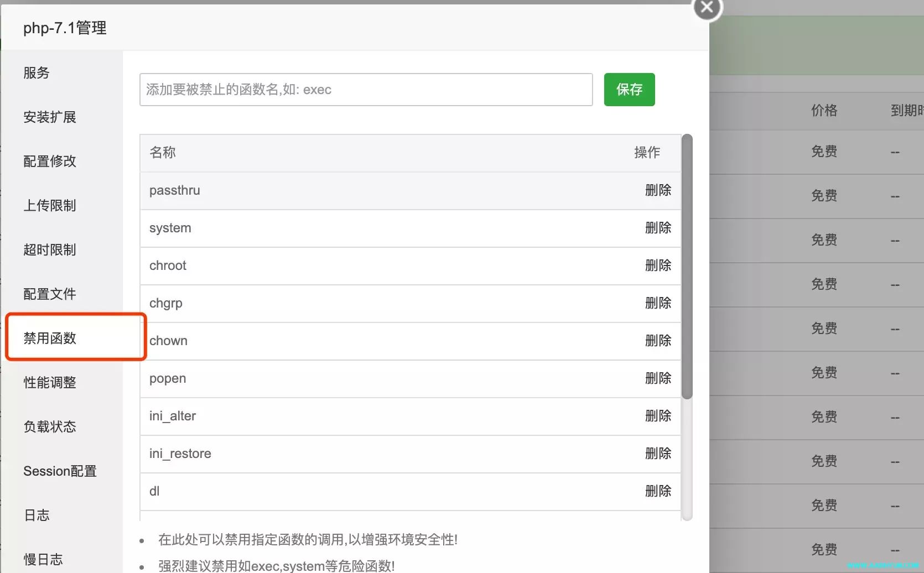Go to 超时限制 settings
This screenshot has width=924, height=573.
click(x=50, y=250)
